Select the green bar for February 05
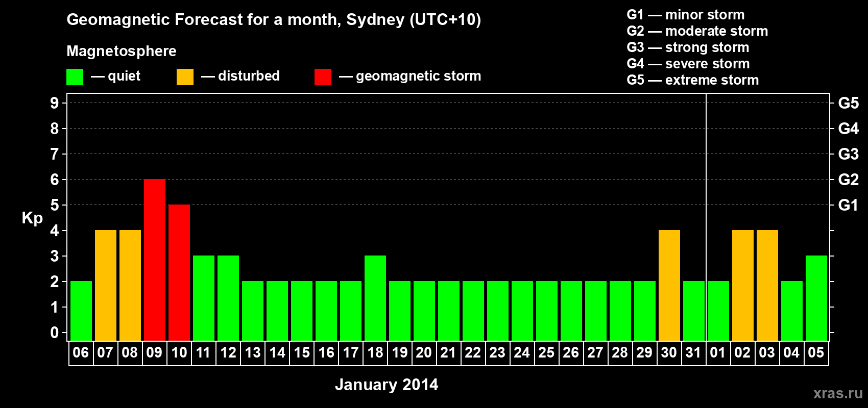868x408 pixels. tap(816, 298)
